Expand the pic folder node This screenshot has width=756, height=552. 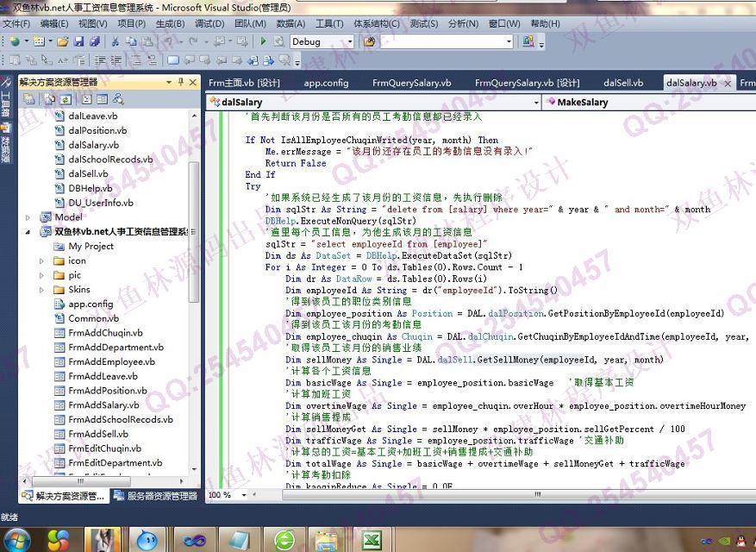point(41,275)
